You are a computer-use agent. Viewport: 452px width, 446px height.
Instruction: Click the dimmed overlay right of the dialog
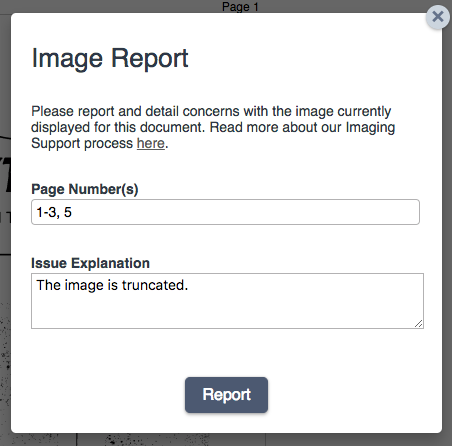click(447, 233)
